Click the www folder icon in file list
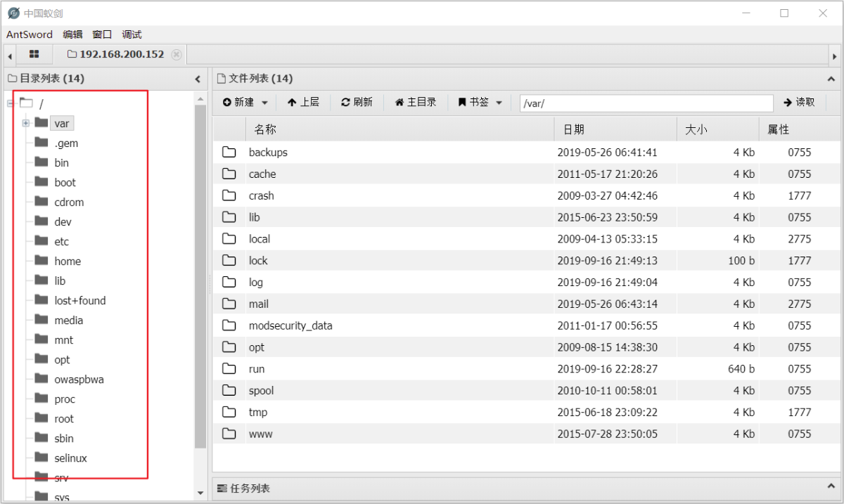The image size is (844, 504). 229,434
